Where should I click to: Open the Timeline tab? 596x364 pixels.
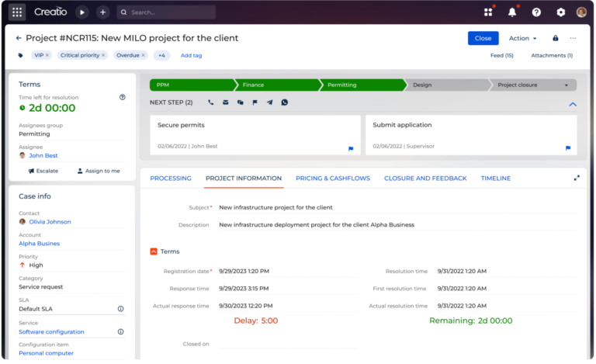(x=496, y=179)
